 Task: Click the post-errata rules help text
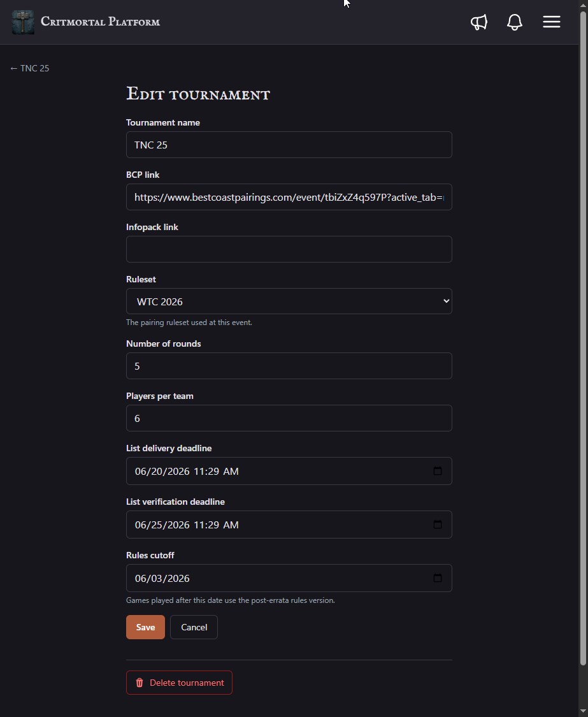point(231,600)
